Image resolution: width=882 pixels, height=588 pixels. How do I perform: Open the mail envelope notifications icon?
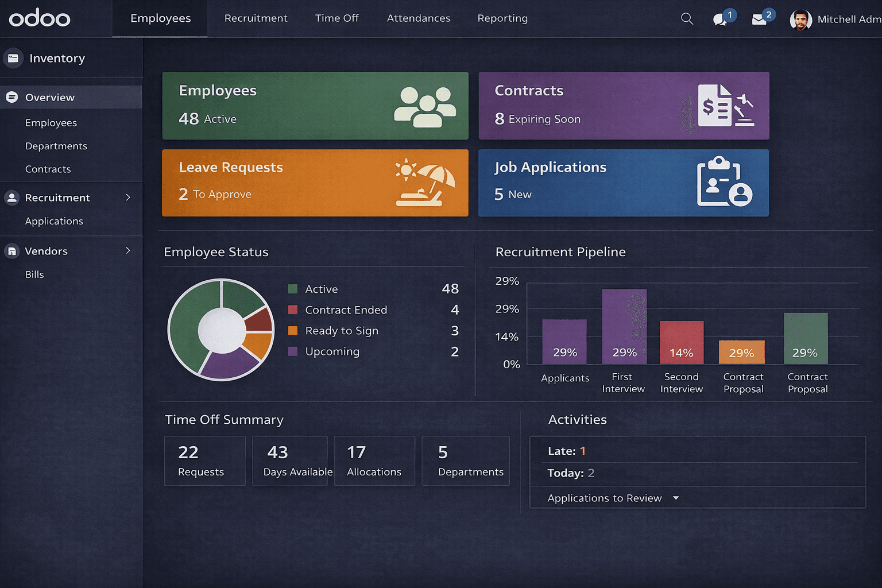coord(759,20)
